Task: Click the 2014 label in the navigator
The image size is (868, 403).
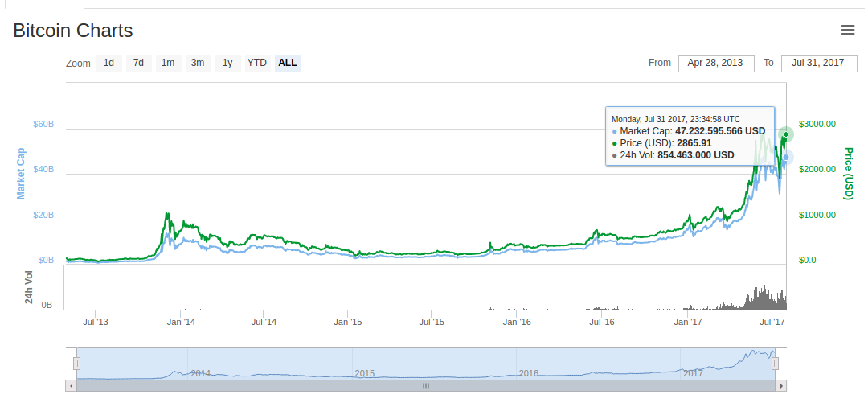Action: pyautogui.click(x=200, y=373)
